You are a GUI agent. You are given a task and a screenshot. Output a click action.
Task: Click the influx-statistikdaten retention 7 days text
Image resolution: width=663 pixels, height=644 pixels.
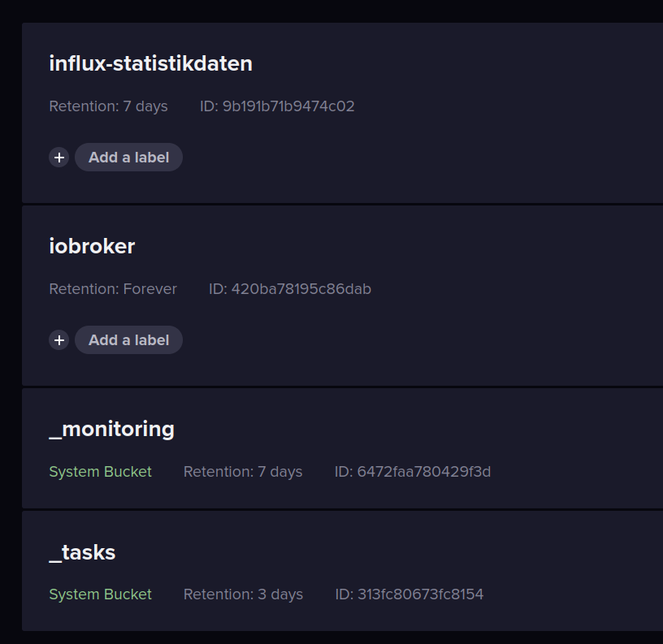(108, 106)
